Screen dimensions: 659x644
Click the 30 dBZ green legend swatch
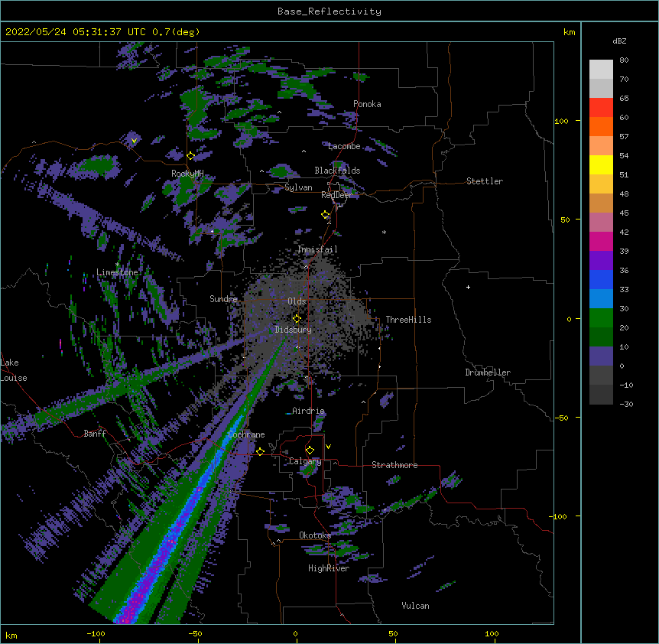(601, 318)
